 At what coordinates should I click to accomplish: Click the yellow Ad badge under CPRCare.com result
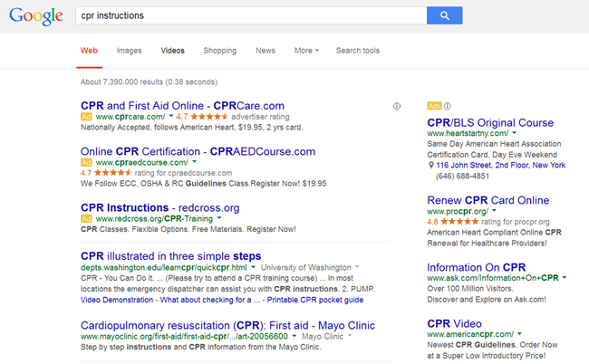(x=87, y=117)
